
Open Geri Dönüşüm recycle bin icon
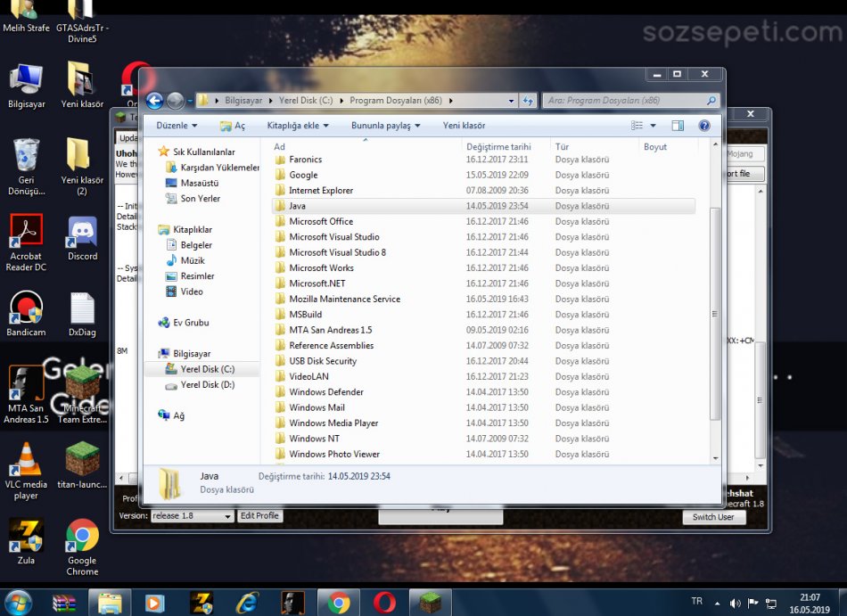point(27,167)
